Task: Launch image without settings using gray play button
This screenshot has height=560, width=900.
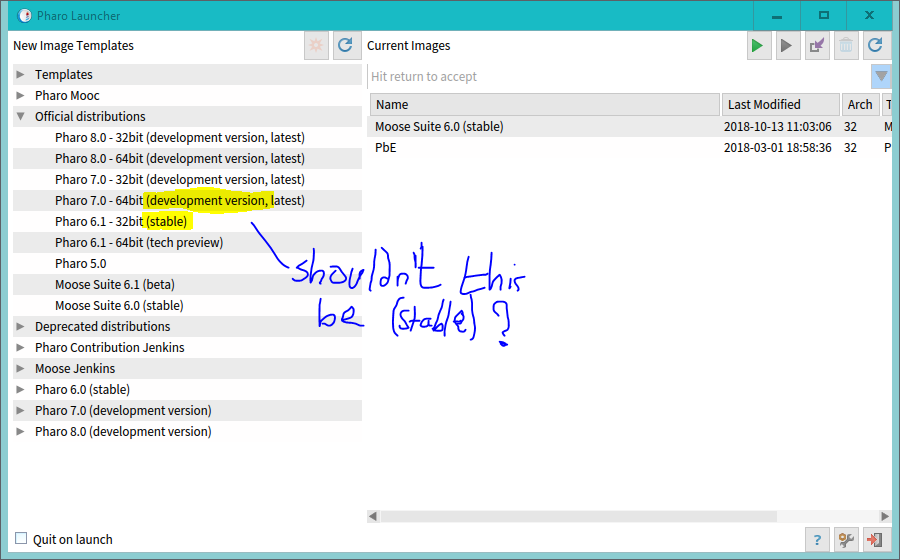Action: (x=787, y=45)
